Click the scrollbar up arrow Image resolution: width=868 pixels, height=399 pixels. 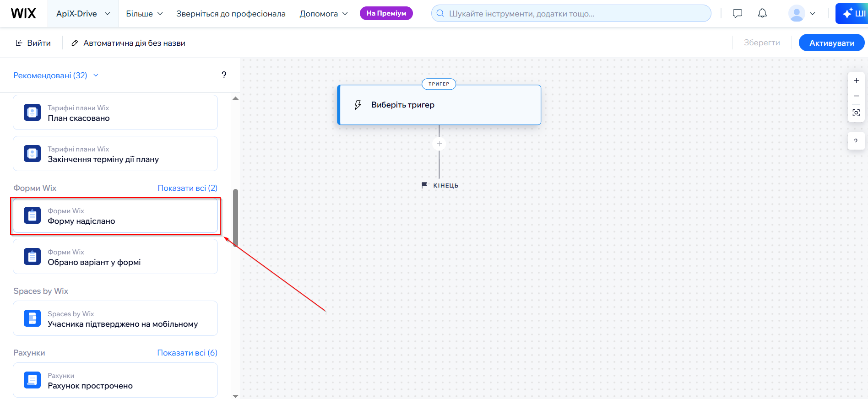[235, 98]
